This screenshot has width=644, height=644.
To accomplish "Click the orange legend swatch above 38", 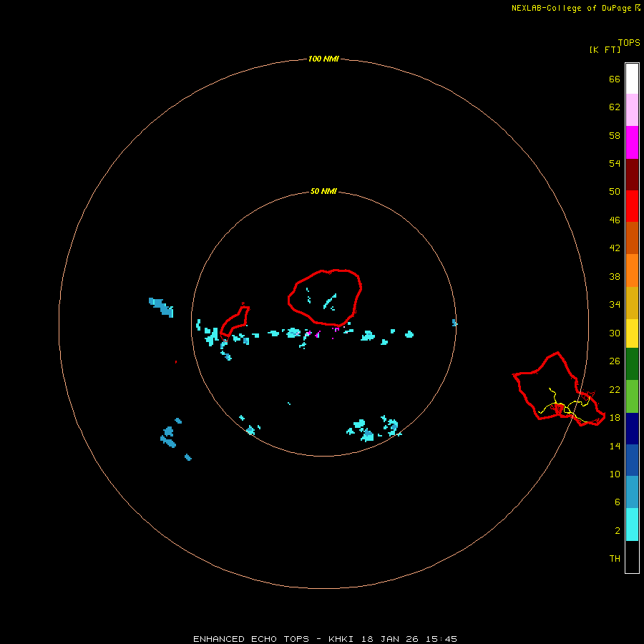I will [x=632, y=270].
